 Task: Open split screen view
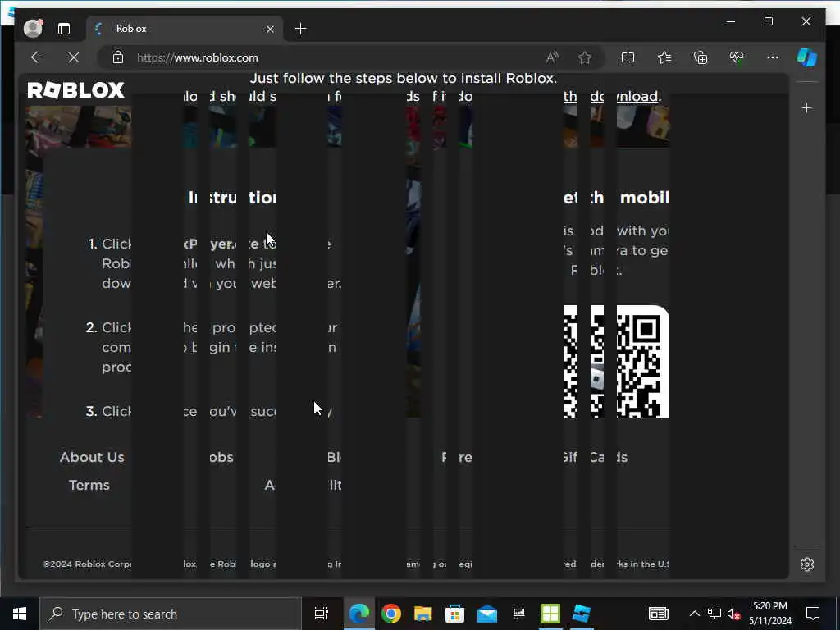point(628,57)
